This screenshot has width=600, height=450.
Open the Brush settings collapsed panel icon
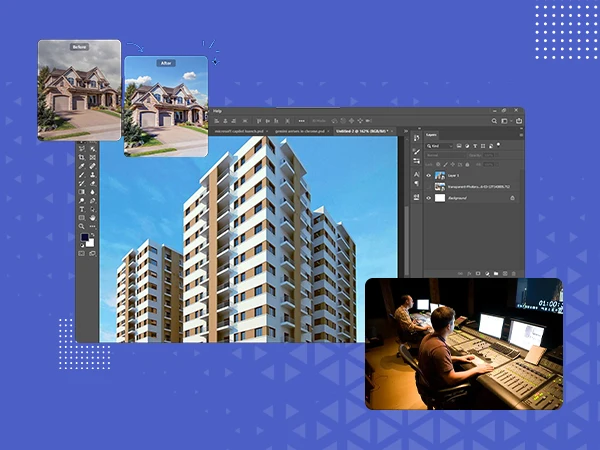coord(416,152)
